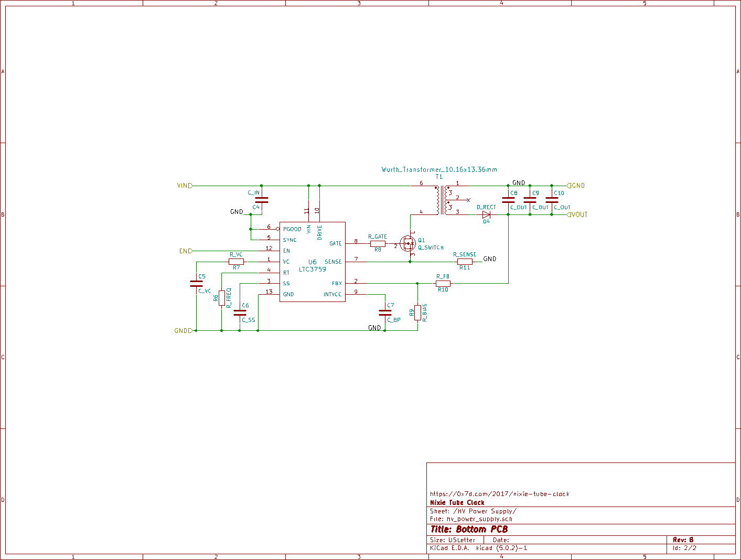This screenshot has width=741, height=560.
Task: Select the VIN hierarchical label
Action: 185,186
